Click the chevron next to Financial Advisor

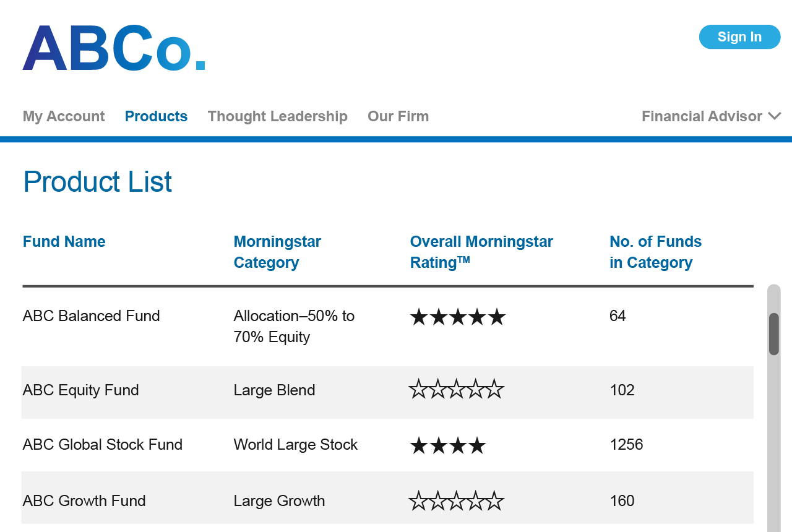point(775,116)
